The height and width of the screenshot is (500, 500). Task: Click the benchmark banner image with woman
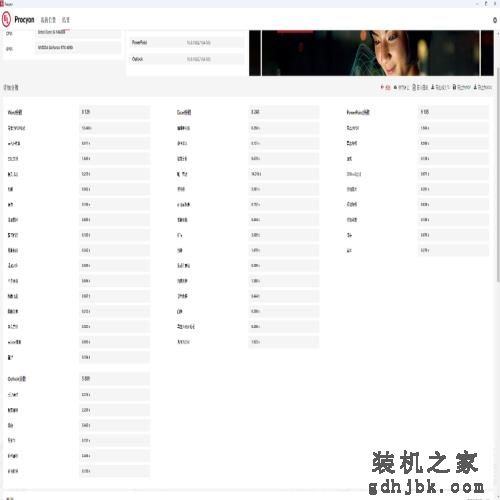[x=371, y=53]
